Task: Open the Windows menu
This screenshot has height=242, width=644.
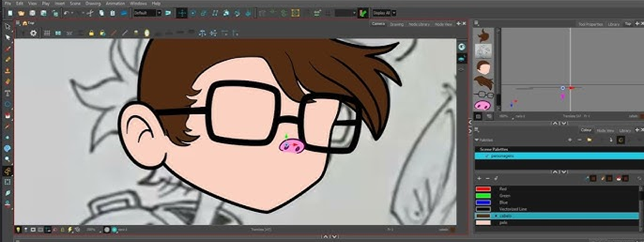Action: pos(138,3)
